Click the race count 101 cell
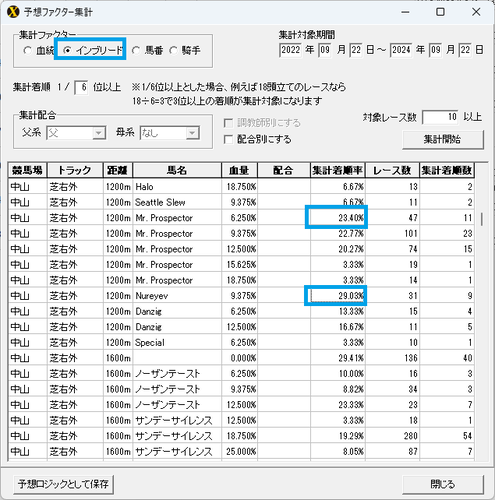This screenshot has width=495, height=500. tap(392, 233)
